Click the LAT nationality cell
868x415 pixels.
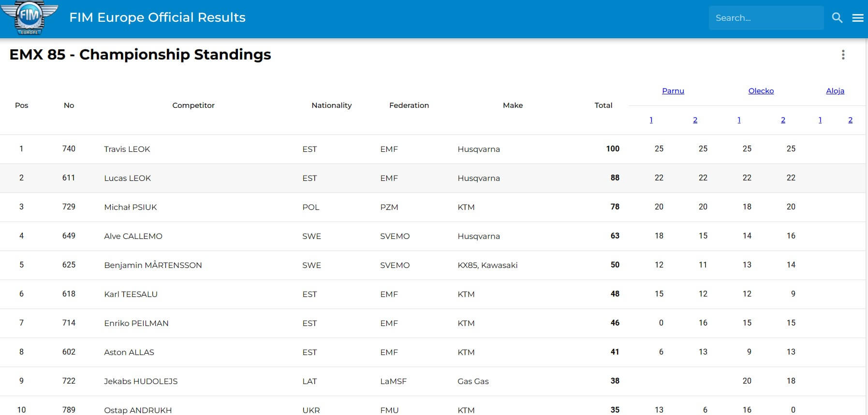[x=309, y=381]
